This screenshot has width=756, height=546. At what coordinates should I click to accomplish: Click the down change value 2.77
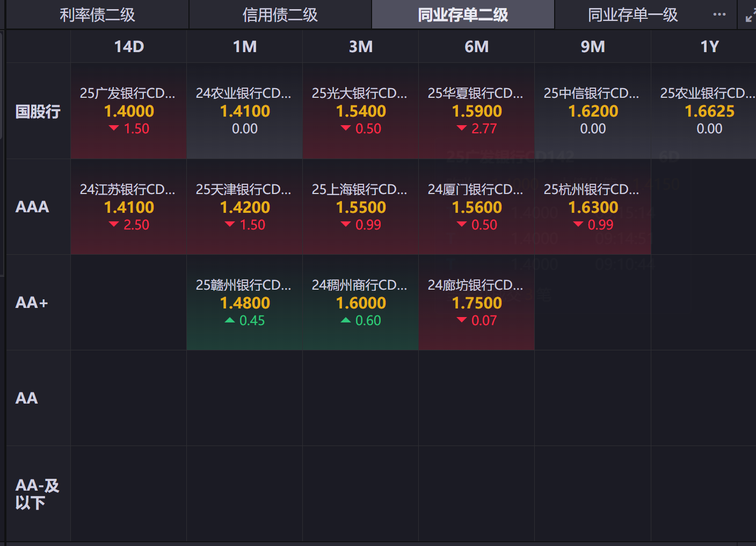484,129
